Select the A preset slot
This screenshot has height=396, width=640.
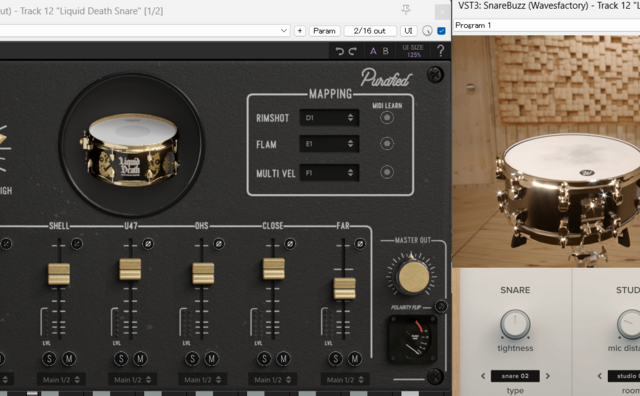373,51
